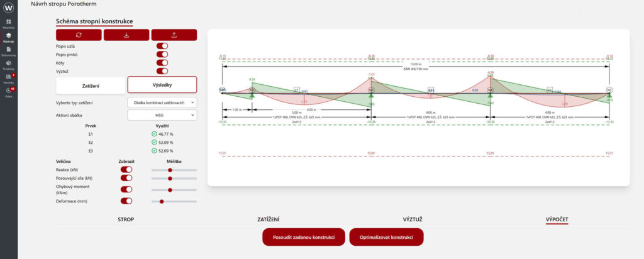Image resolution: width=644 pixels, height=259 pixels.
Task: Click the refresh schema icon button
Action: tap(79, 35)
